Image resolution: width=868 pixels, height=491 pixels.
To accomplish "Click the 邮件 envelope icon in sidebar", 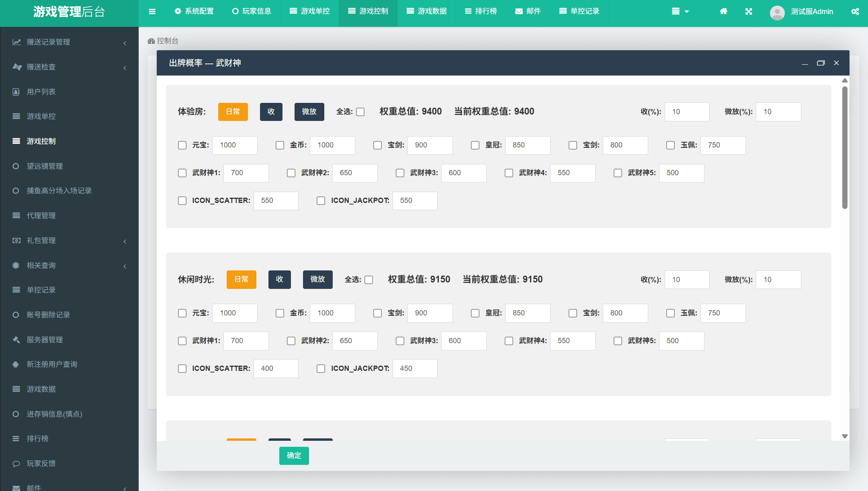I will [x=16, y=488].
